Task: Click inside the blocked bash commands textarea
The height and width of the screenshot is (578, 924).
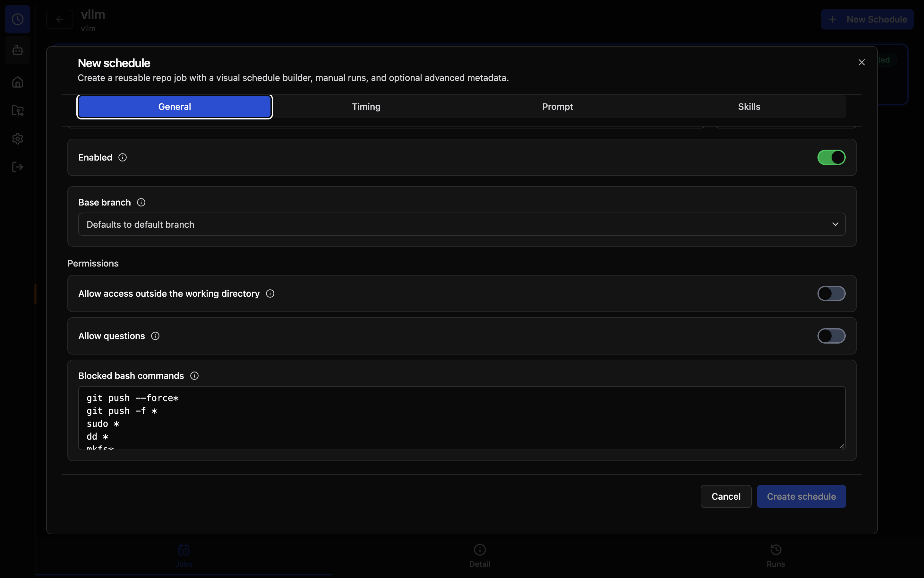Action: 462,418
